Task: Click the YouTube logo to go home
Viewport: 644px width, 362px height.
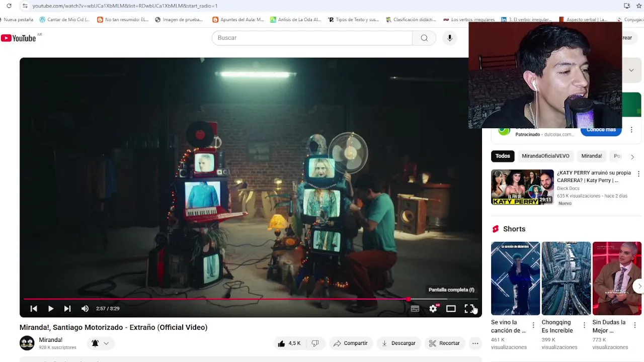Action: (x=19, y=38)
